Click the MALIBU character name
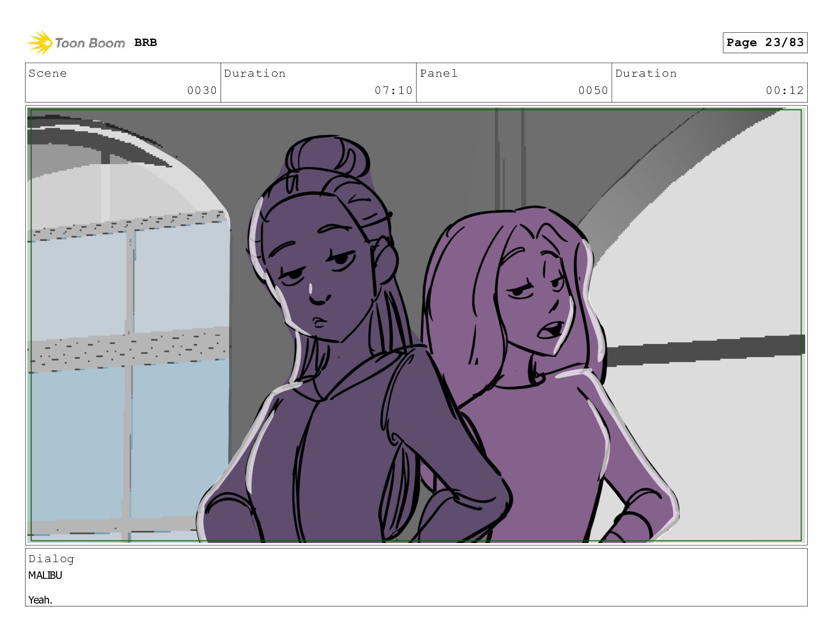 tap(45, 575)
